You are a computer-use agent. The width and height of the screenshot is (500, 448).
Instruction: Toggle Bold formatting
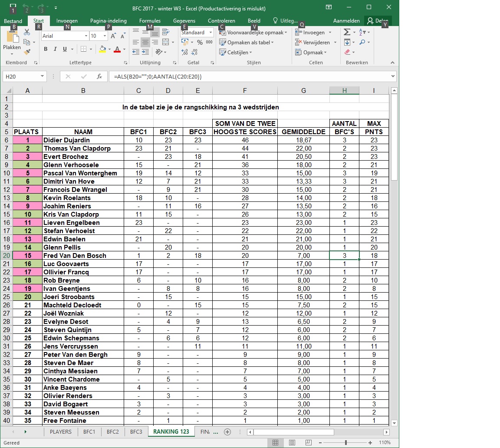coord(46,49)
